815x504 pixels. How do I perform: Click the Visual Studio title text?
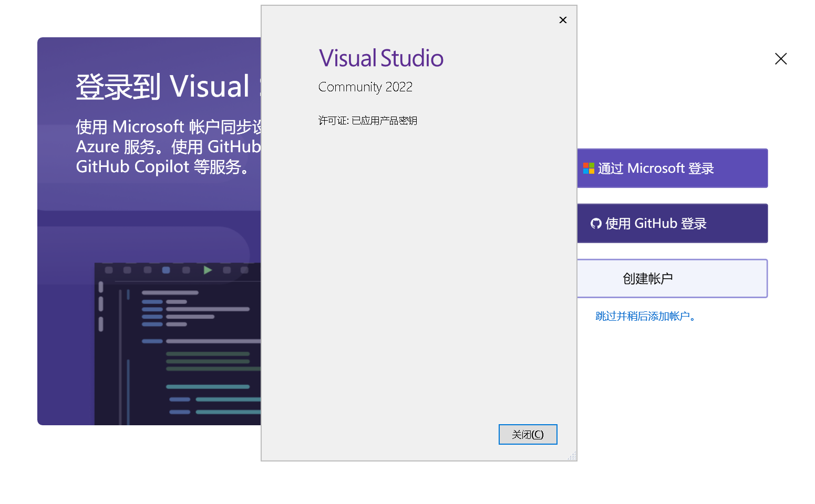pyautogui.click(x=381, y=58)
